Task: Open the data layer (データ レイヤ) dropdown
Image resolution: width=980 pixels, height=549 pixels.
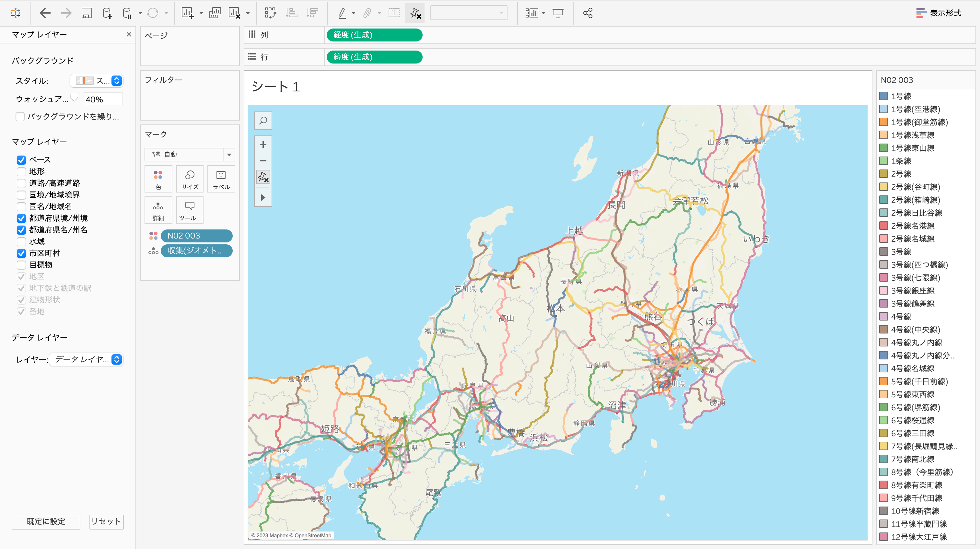Action: tap(117, 359)
